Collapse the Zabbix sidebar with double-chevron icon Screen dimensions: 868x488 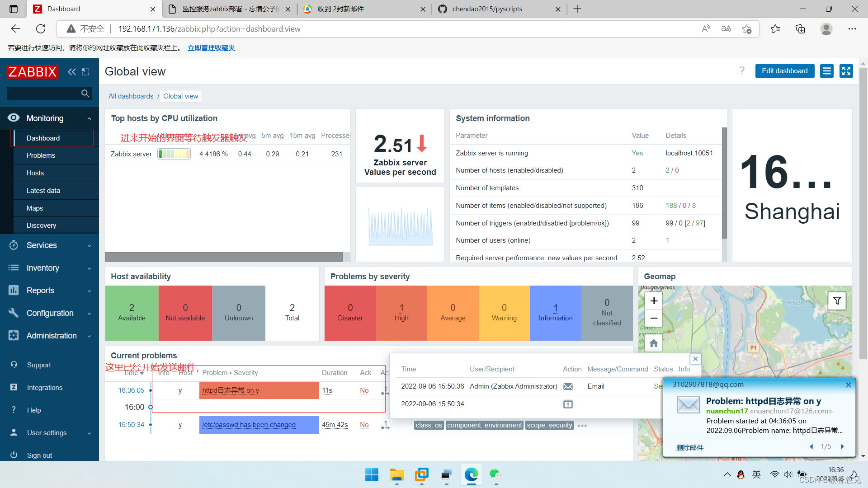click(72, 72)
